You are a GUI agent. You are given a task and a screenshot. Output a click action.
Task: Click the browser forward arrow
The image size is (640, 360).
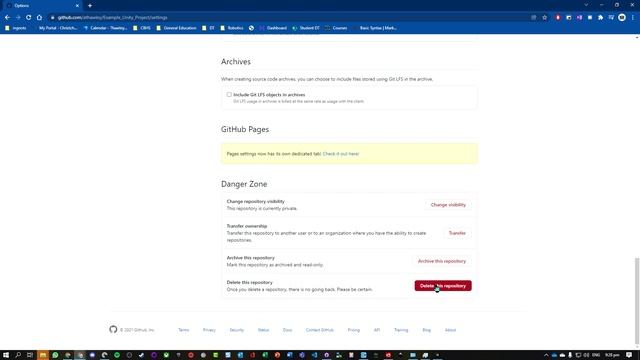[x=18, y=18]
